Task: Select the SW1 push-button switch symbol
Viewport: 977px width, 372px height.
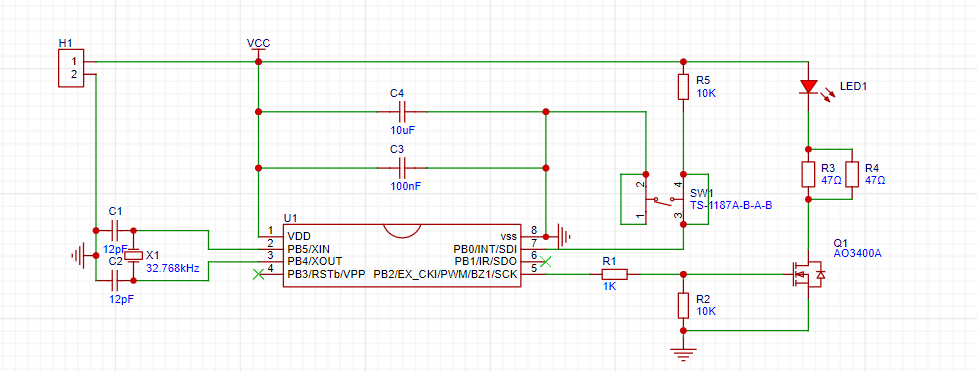Action: click(664, 199)
